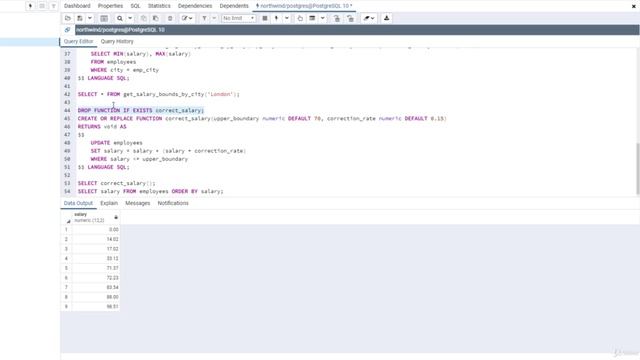Switch to the Dependents tab

pyautogui.click(x=234, y=6)
